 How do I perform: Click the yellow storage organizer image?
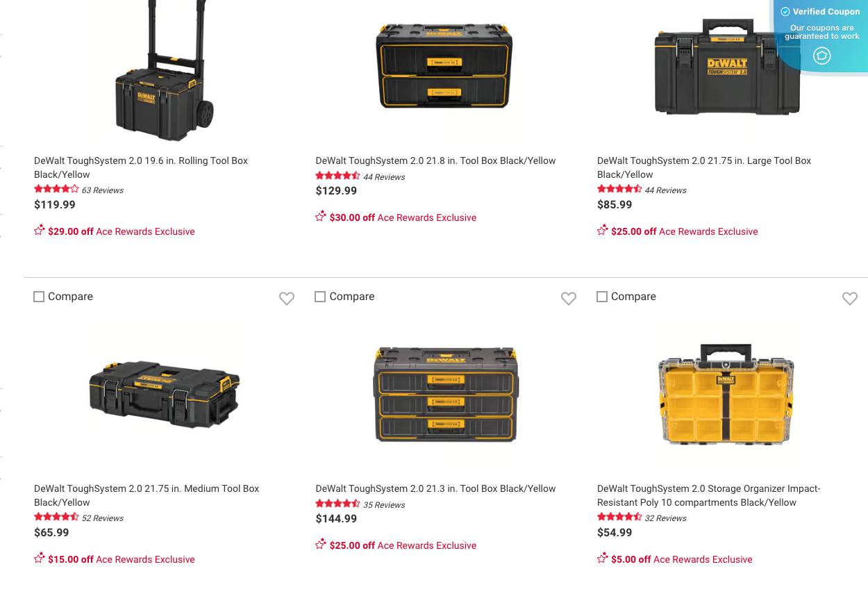tap(726, 395)
